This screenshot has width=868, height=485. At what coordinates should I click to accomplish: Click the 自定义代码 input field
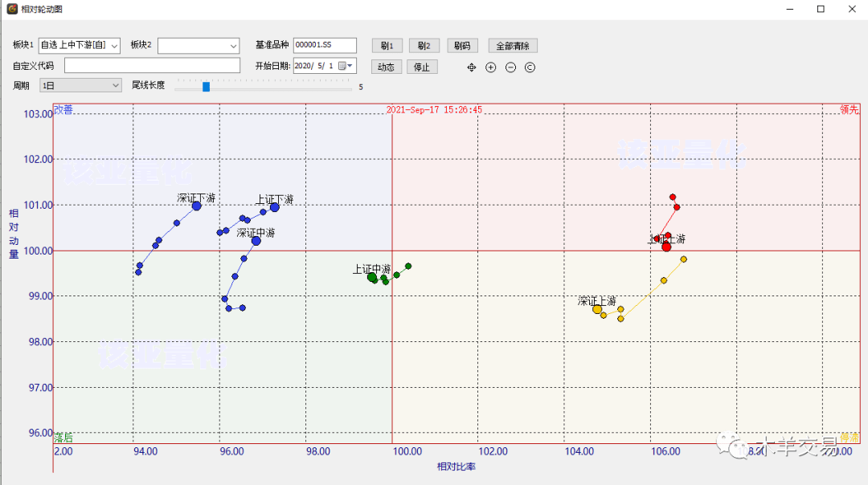[152, 66]
